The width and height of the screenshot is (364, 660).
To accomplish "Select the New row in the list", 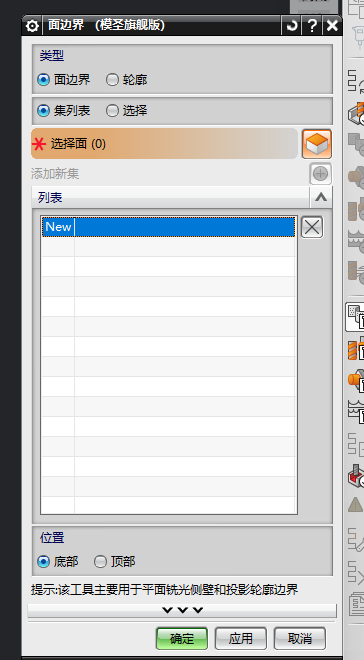I will pyautogui.click(x=168, y=227).
